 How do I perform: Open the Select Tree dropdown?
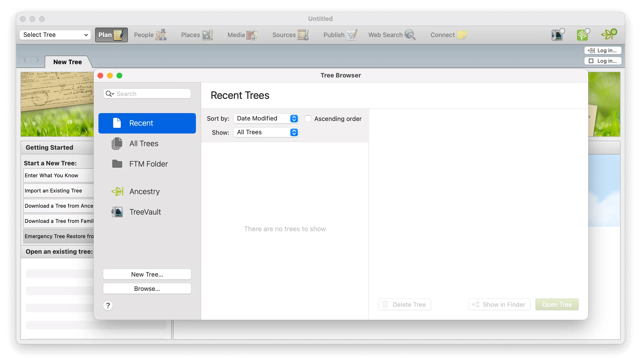[x=55, y=35]
